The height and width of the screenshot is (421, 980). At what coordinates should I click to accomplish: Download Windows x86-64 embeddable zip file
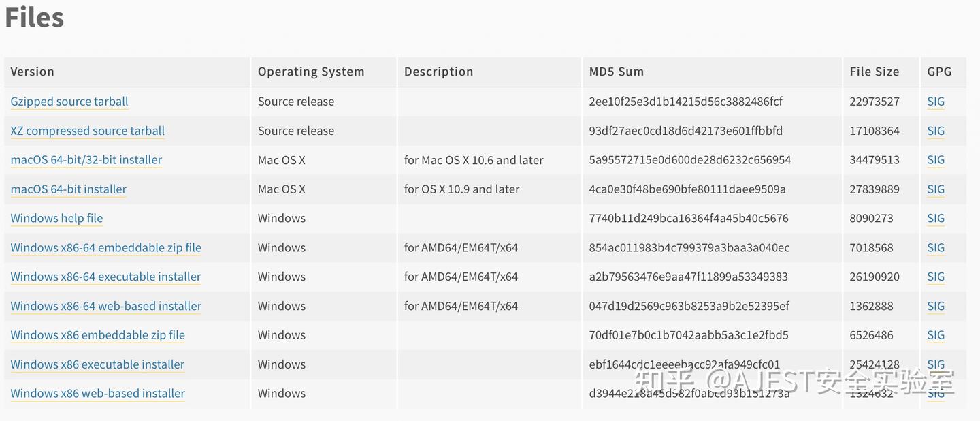pos(106,247)
